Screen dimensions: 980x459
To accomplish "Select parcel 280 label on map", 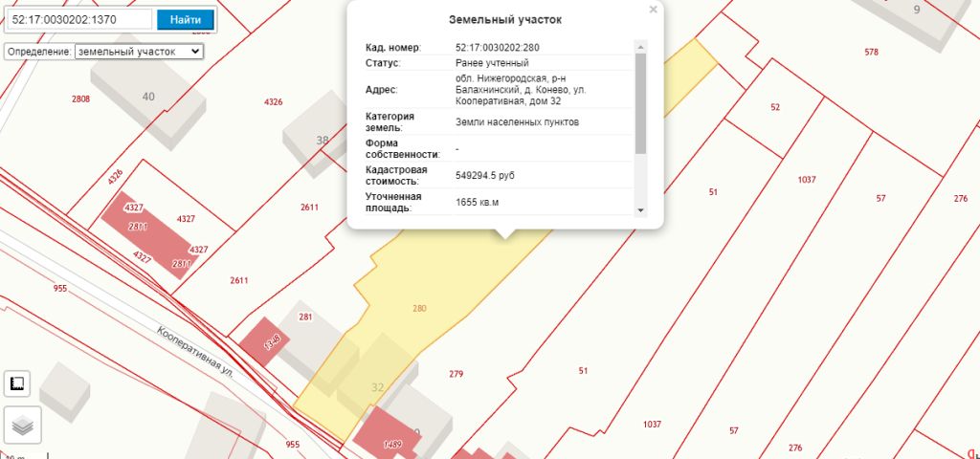I will click(x=419, y=308).
